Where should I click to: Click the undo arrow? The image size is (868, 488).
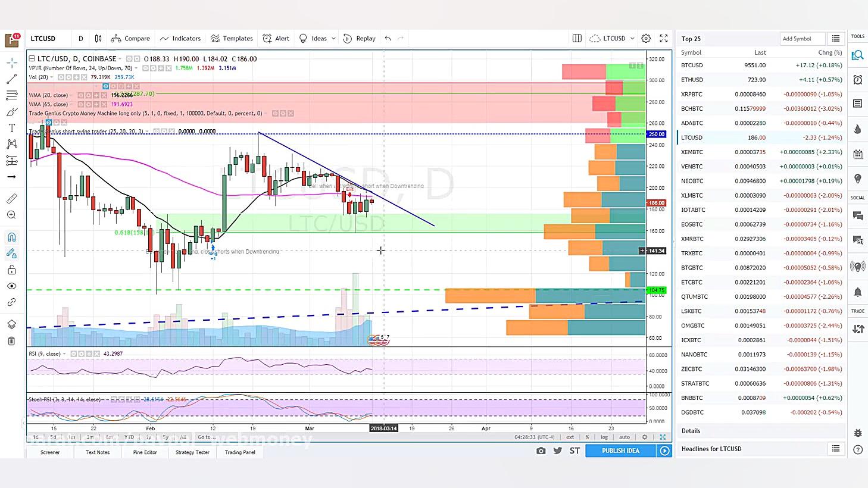388,39
